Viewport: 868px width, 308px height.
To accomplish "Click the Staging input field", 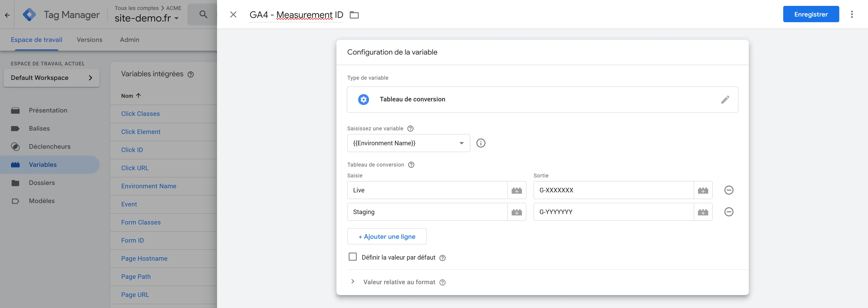I will (427, 212).
